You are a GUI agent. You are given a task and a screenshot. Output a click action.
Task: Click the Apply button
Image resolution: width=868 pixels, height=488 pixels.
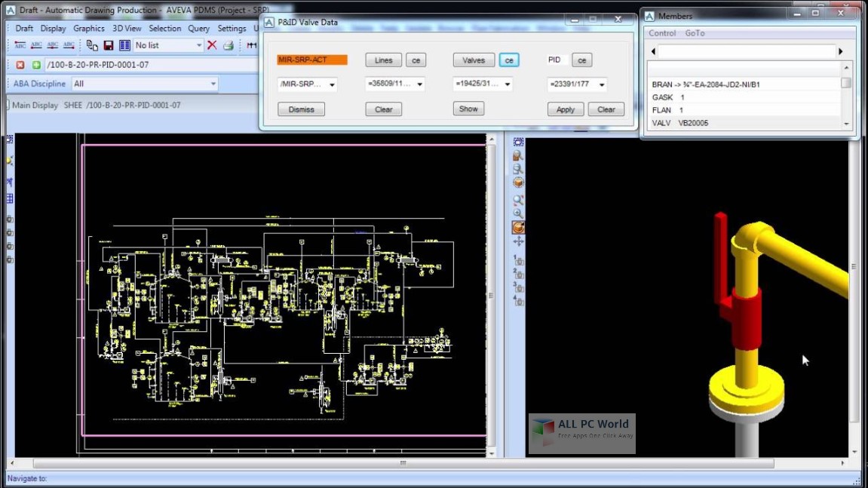click(566, 109)
